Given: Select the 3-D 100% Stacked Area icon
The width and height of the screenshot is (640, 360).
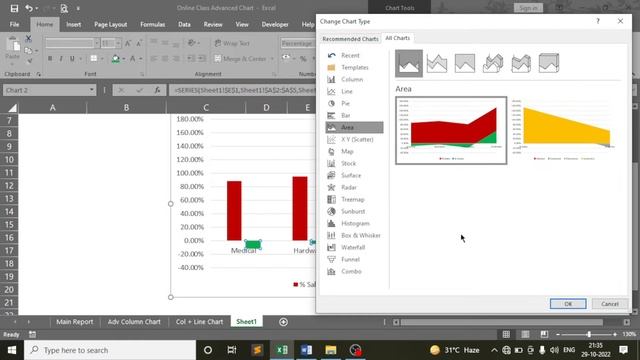Looking at the screenshot, I should 549,63.
